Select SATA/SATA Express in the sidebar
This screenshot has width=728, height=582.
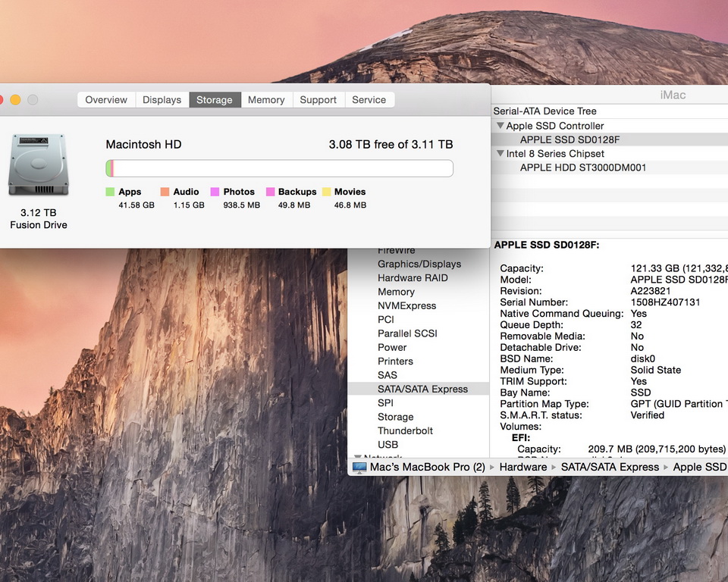(x=419, y=389)
